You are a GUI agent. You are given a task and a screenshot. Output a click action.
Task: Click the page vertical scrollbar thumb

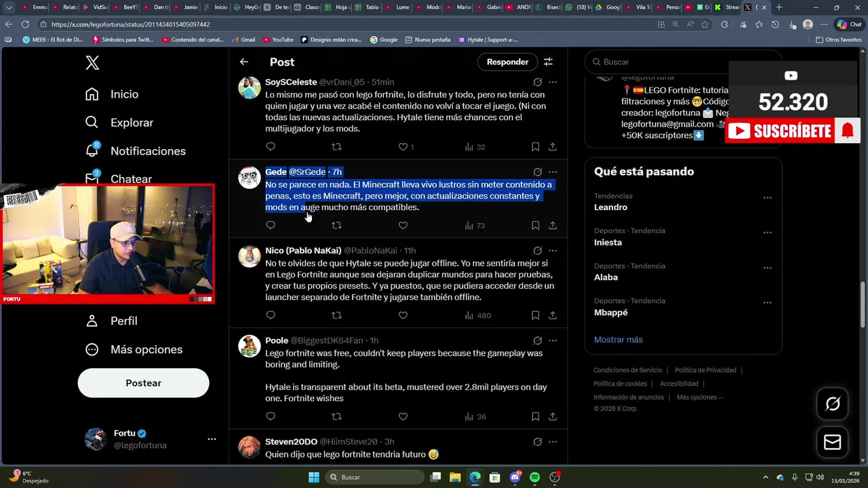point(863,304)
